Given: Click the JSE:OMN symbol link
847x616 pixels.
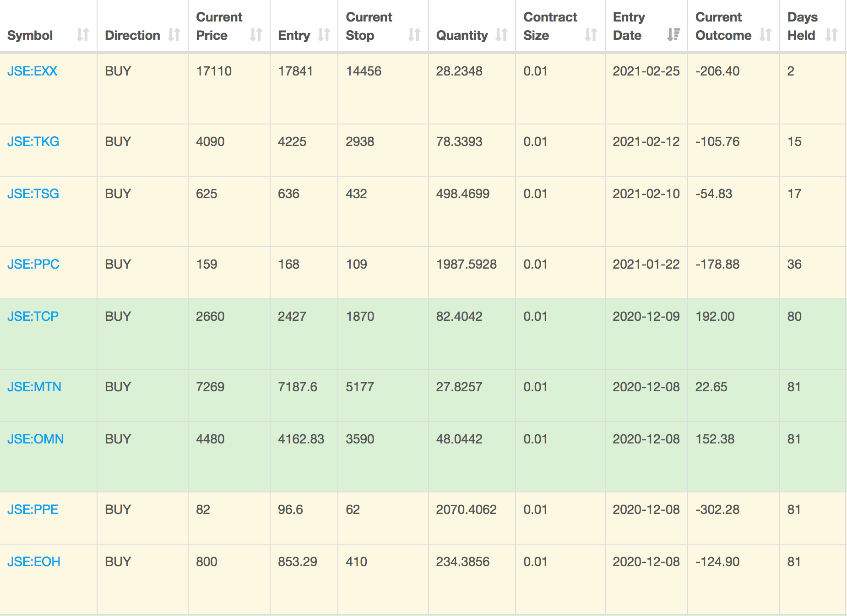Looking at the screenshot, I should (36, 439).
